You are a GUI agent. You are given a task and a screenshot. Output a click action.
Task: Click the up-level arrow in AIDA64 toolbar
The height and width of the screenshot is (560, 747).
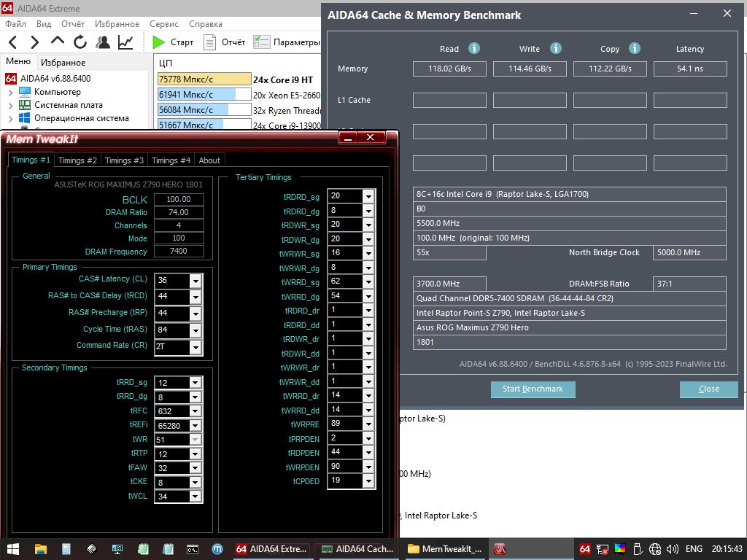tap(57, 41)
